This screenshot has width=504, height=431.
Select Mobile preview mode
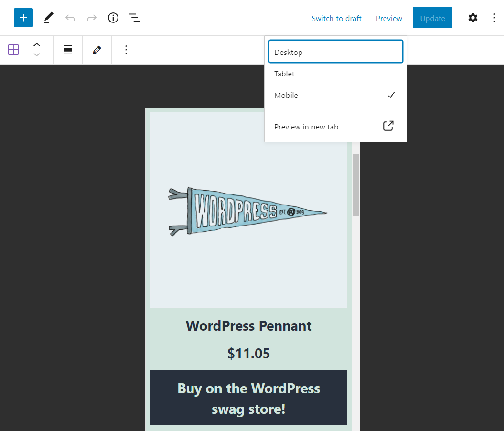point(335,95)
